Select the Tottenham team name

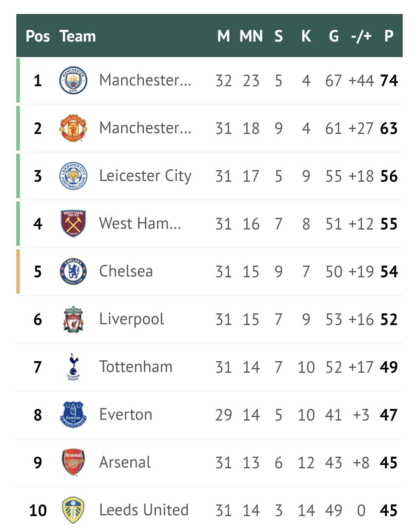click(136, 367)
